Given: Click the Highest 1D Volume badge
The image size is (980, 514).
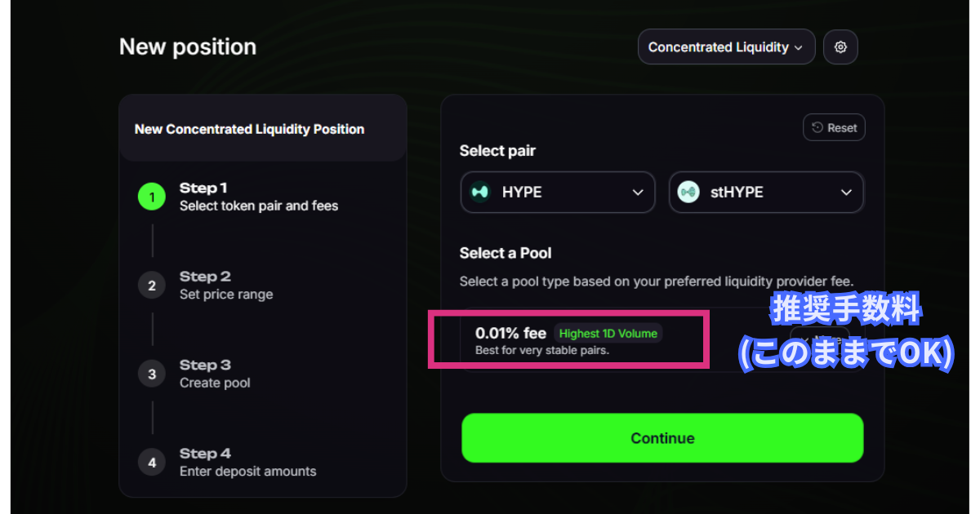Looking at the screenshot, I should (608, 333).
